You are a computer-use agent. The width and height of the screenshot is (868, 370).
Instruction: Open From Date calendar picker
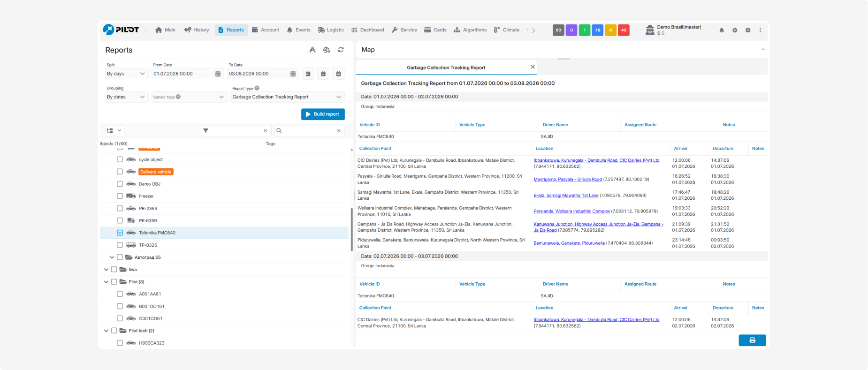(218, 74)
